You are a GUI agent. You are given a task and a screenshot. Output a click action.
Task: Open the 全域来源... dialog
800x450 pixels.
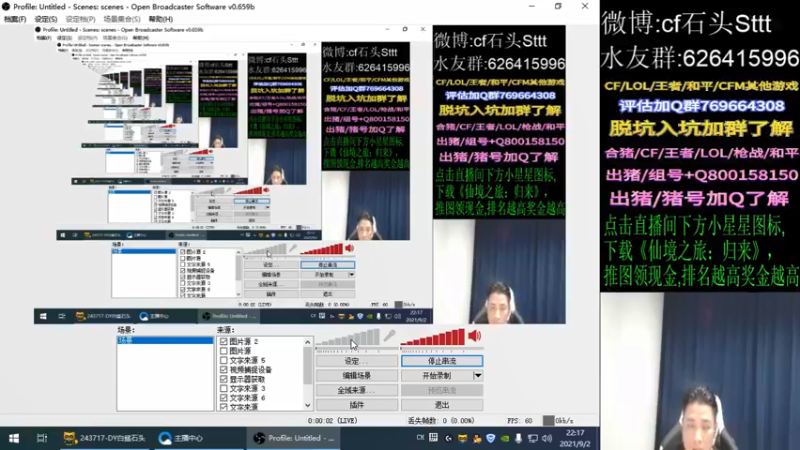[x=357, y=390]
